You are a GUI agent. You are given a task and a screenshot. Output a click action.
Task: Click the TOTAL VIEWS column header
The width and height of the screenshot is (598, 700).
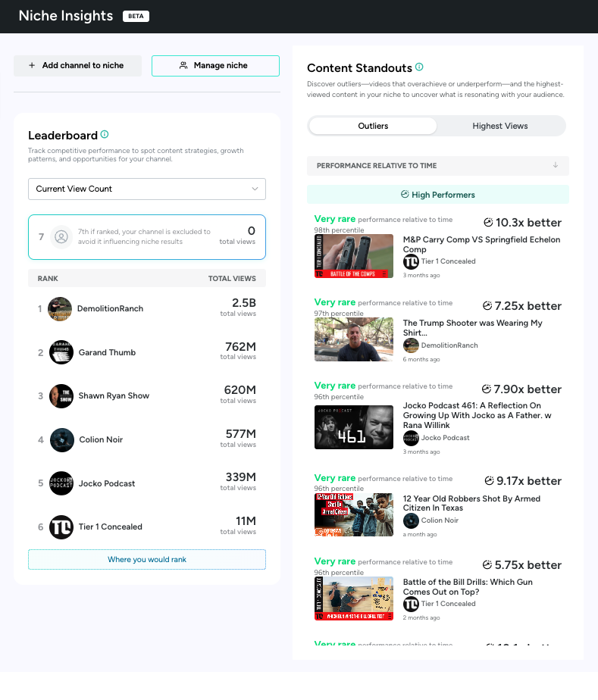[232, 278]
